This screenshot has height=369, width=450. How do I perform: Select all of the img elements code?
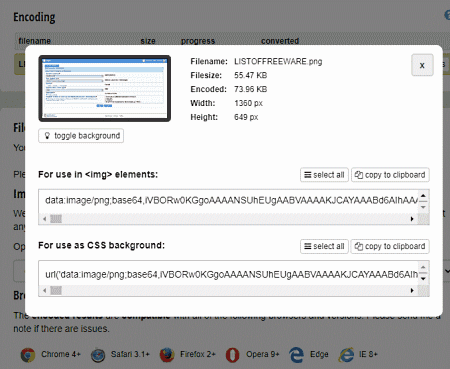pyautogui.click(x=324, y=175)
